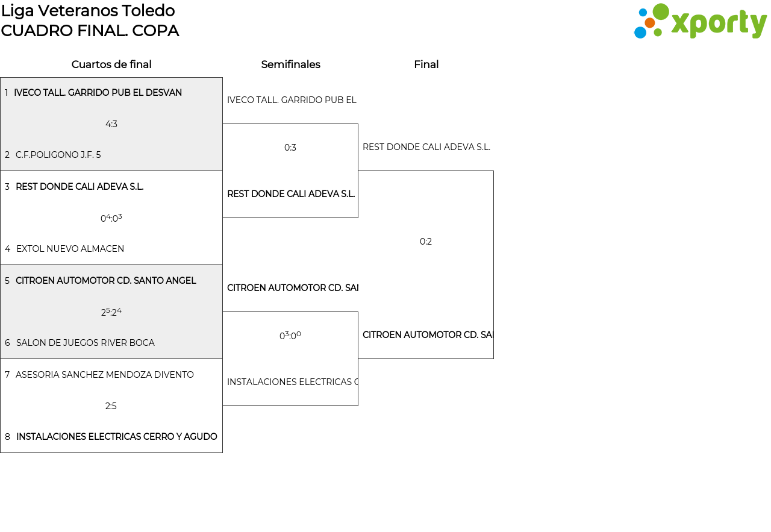This screenshot has width=771, height=532.
Task: Click the xporty logo
Action: coord(700,21)
